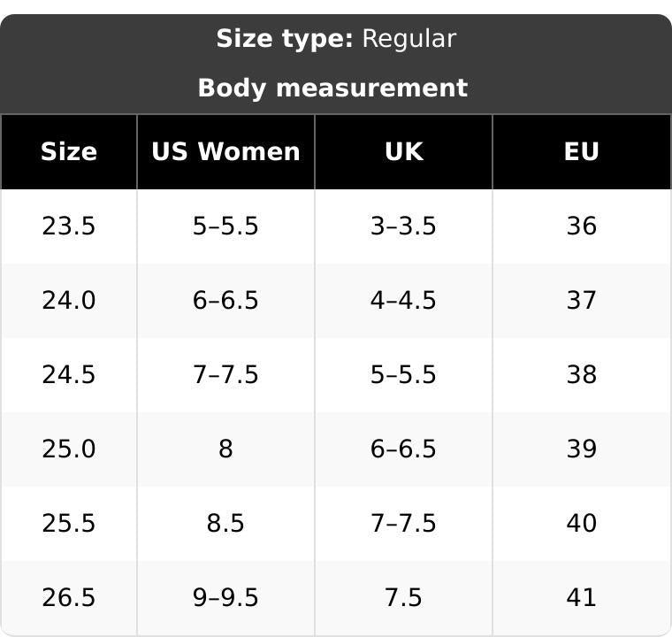Image resolution: width=672 pixels, height=637 pixels.
Task: Click US Women 9–9.5 cell
Action: (225, 597)
